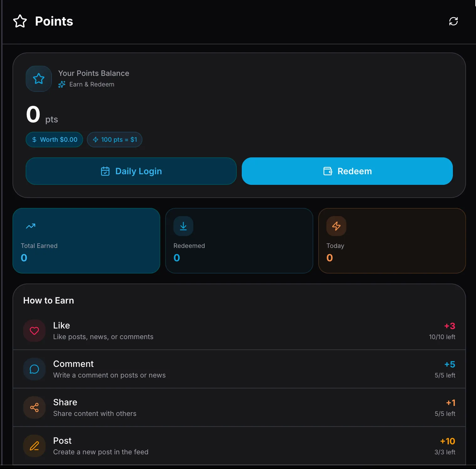Image resolution: width=476 pixels, height=469 pixels.
Task: Select the Like earning row title
Action: click(x=62, y=325)
